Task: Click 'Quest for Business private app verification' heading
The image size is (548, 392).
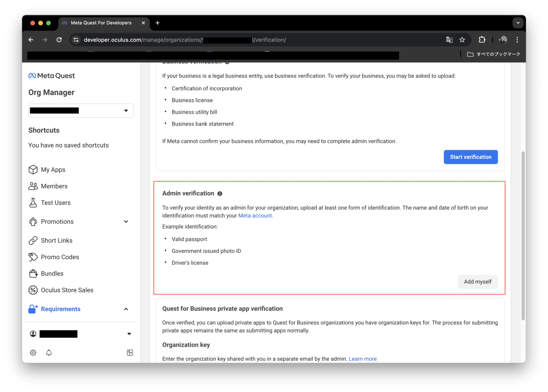Action: 223,309
